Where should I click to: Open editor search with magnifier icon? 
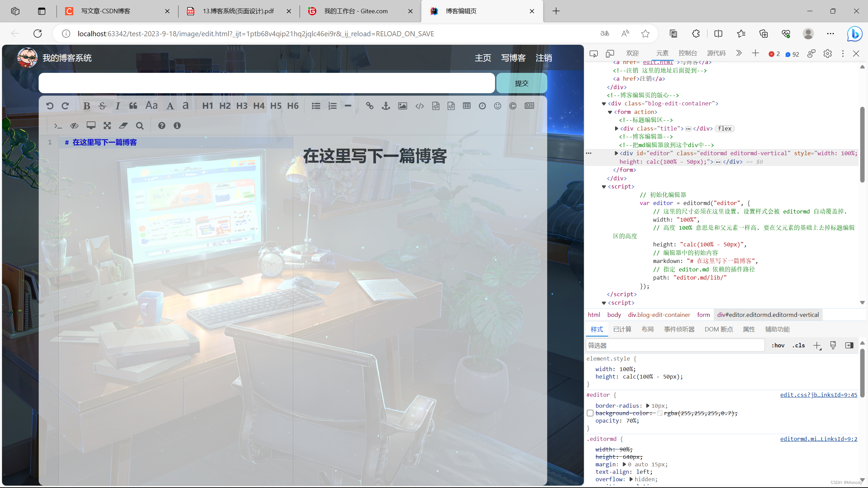tap(140, 126)
